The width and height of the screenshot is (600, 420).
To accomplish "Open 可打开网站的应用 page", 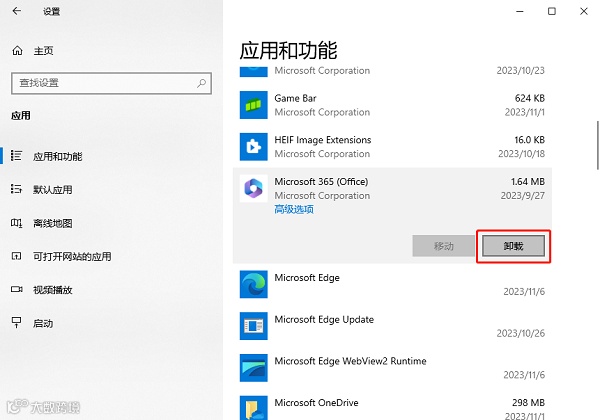I will pos(72,257).
